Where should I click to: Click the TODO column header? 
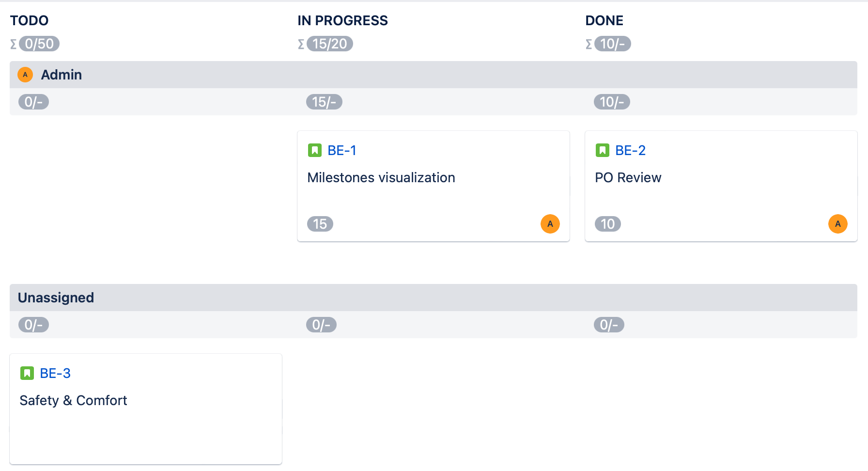click(30, 20)
